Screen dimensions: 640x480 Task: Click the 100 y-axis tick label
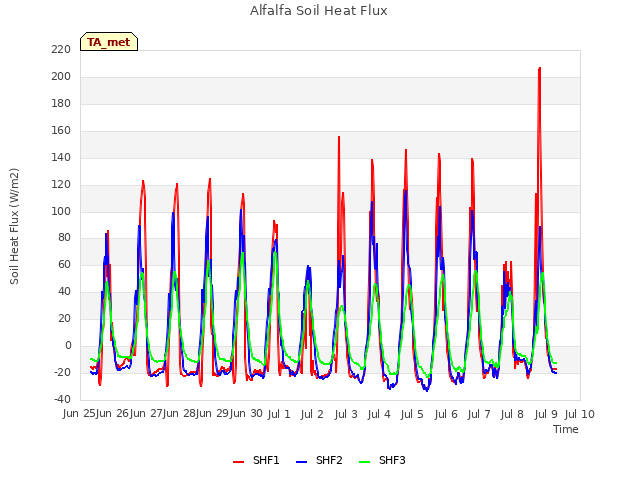point(61,211)
